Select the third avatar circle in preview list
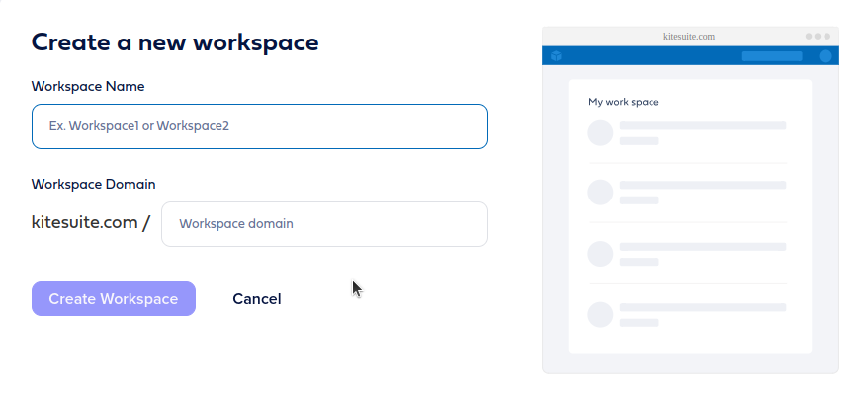 click(600, 253)
